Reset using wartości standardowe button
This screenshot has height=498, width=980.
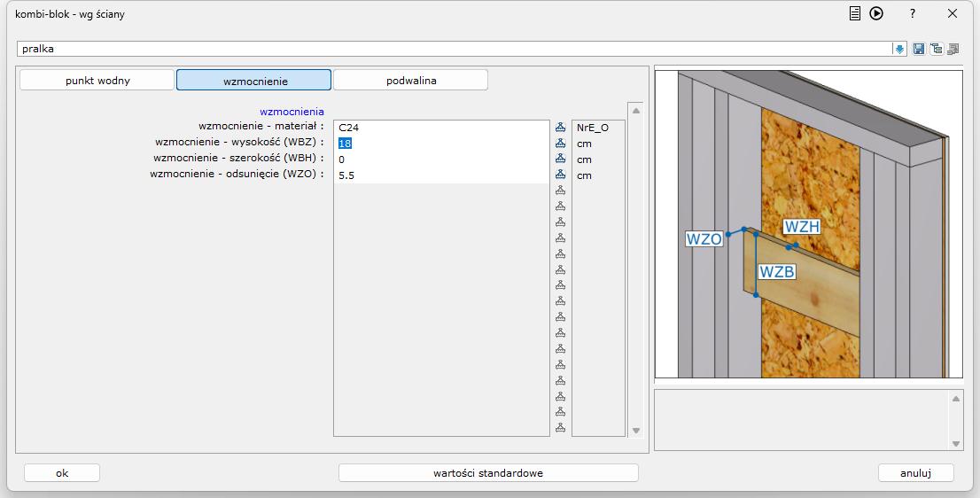click(x=488, y=473)
